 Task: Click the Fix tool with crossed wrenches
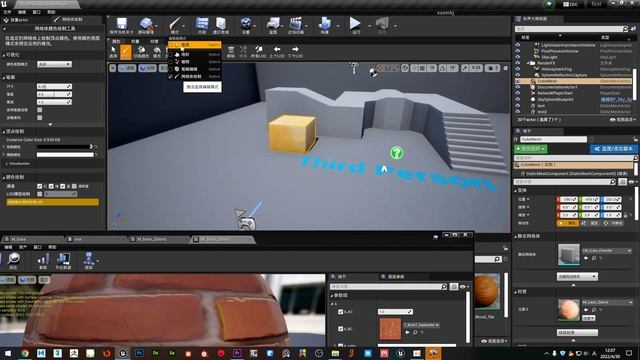point(243,52)
